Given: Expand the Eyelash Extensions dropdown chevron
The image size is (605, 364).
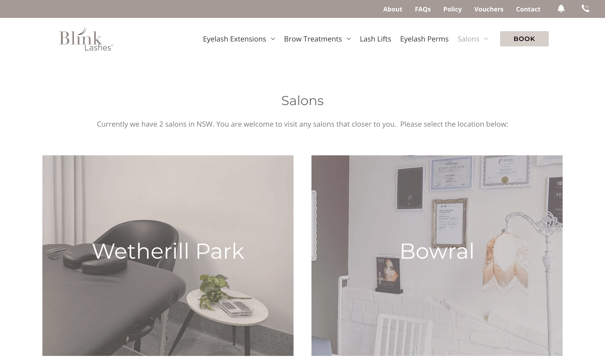Looking at the screenshot, I should [273, 39].
